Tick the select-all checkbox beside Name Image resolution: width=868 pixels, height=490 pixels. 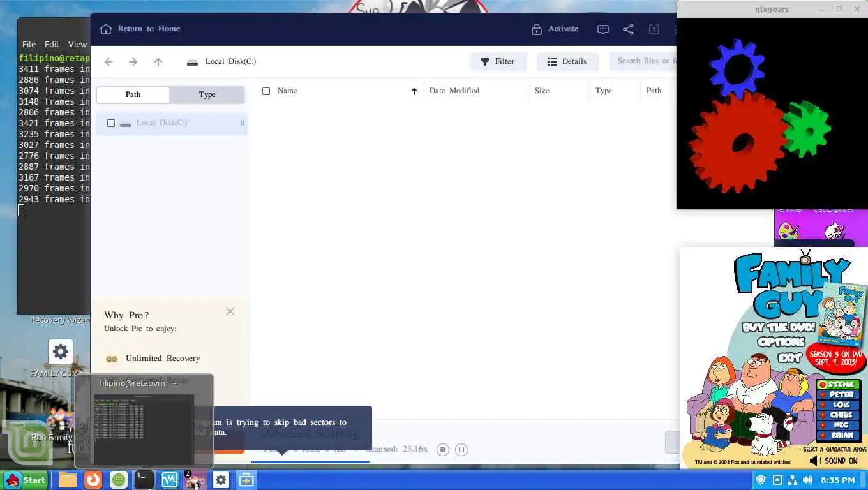tap(266, 91)
